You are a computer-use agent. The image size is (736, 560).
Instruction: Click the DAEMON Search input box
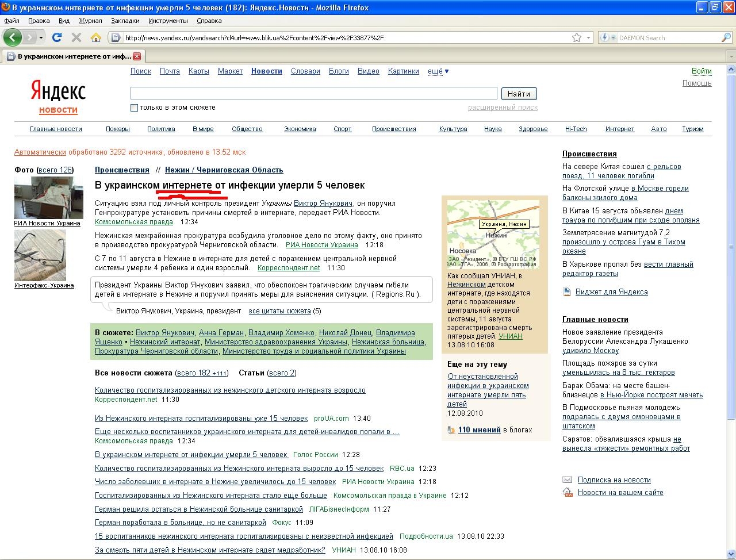pyautogui.click(x=669, y=38)
